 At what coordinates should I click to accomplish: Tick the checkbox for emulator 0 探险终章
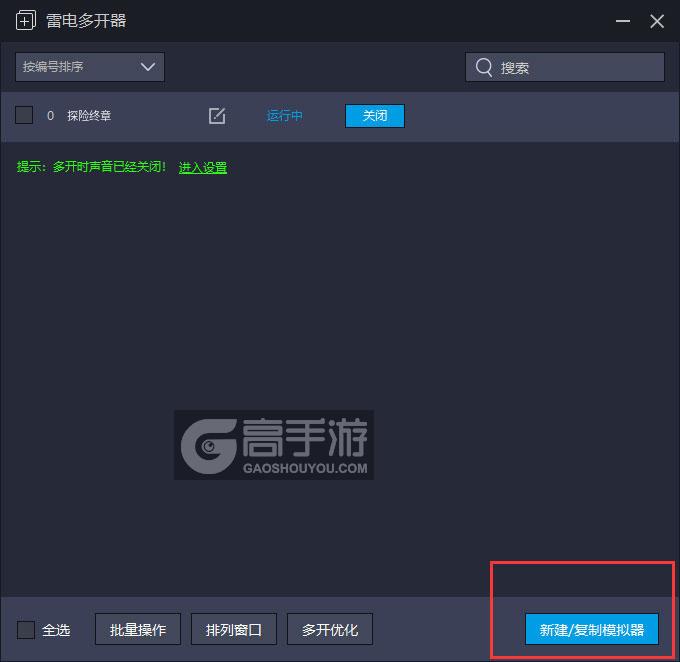(24, 115)
